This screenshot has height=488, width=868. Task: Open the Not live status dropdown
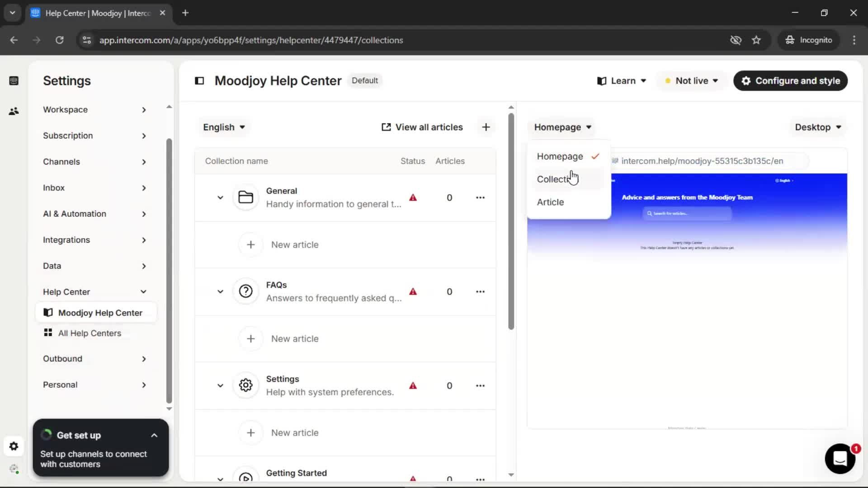(x=692, y=81)
